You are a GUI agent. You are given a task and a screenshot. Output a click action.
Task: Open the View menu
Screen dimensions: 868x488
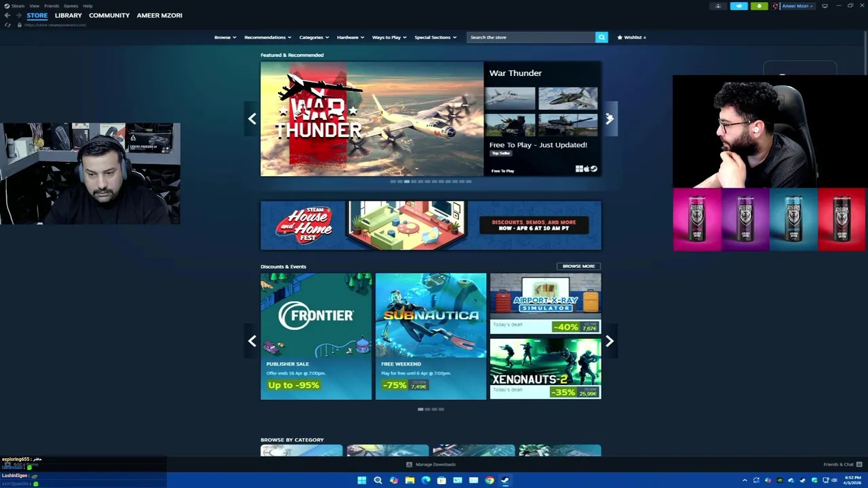(34, 5)
